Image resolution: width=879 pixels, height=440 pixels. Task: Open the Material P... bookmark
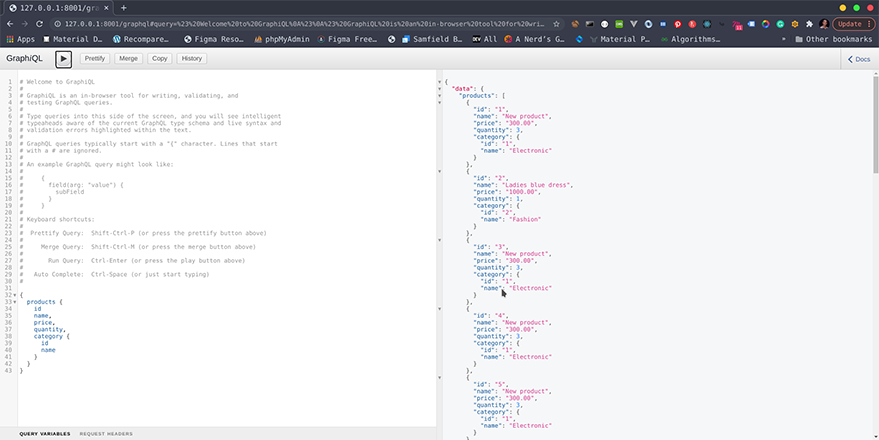pos(620,39)
